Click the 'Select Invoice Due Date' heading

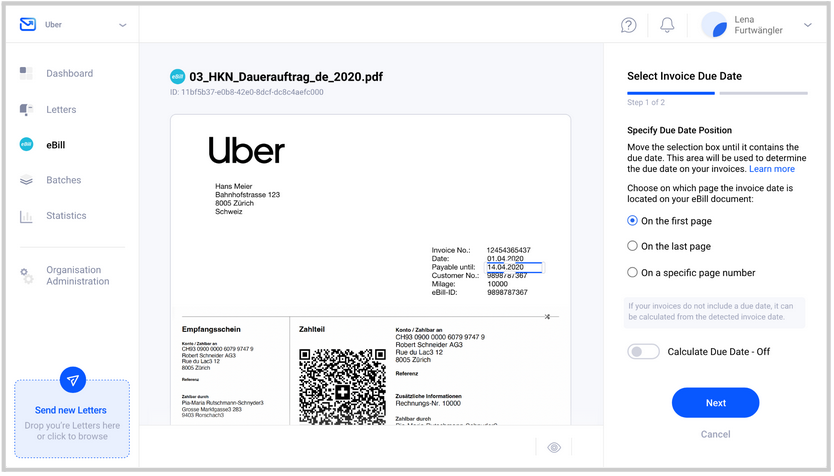684,76
